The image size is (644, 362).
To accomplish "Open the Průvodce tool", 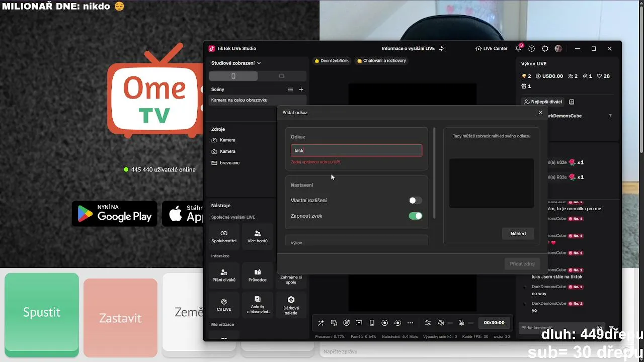I will 258,276.
